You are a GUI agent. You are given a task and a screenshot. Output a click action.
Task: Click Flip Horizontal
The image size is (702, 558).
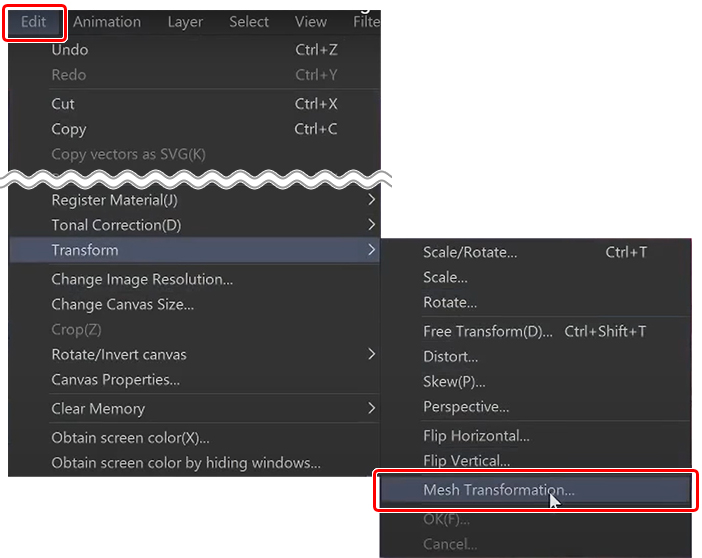pos(476,436)
